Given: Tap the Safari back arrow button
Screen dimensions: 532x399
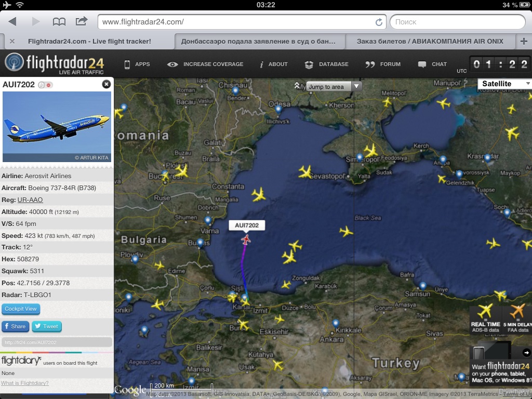Looking at the screenshot, I should coord(12,22).
